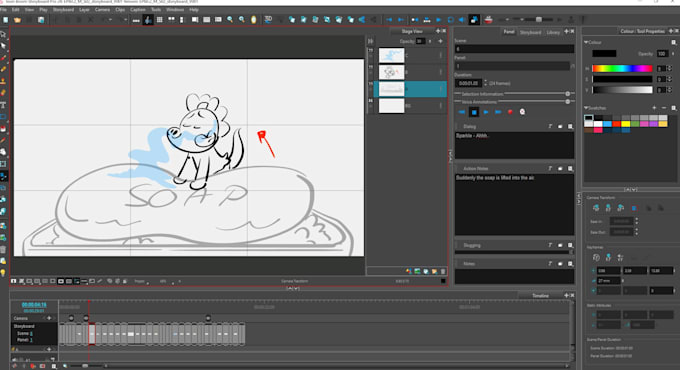Open the Storyboard menu
The image size is (680, 370).
63,10
